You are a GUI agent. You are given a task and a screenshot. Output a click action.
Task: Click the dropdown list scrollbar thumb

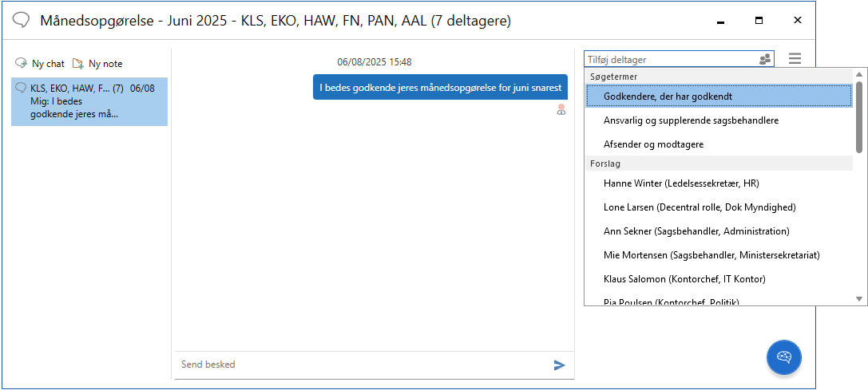[859, 116]
